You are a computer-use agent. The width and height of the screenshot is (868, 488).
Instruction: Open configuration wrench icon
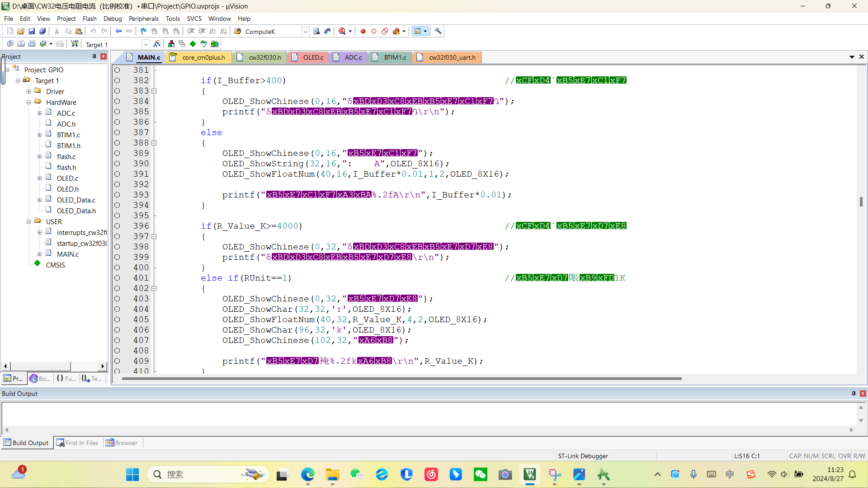(438, 31)
